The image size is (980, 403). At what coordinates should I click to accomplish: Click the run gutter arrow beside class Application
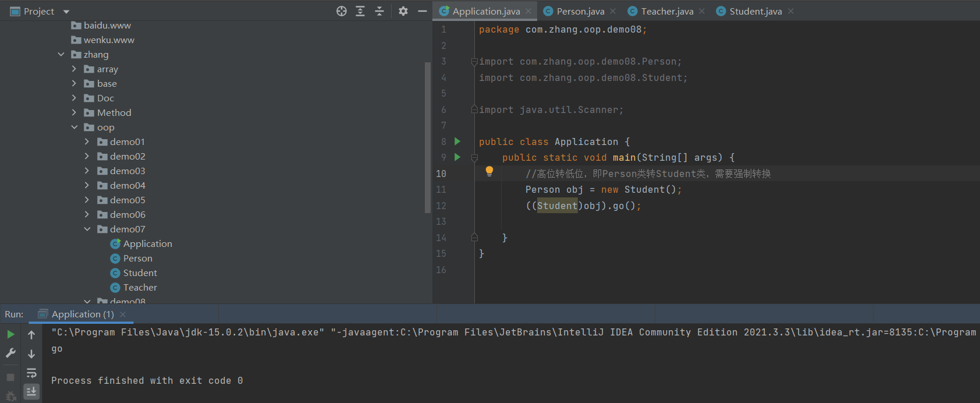click(x=457, y=142)
